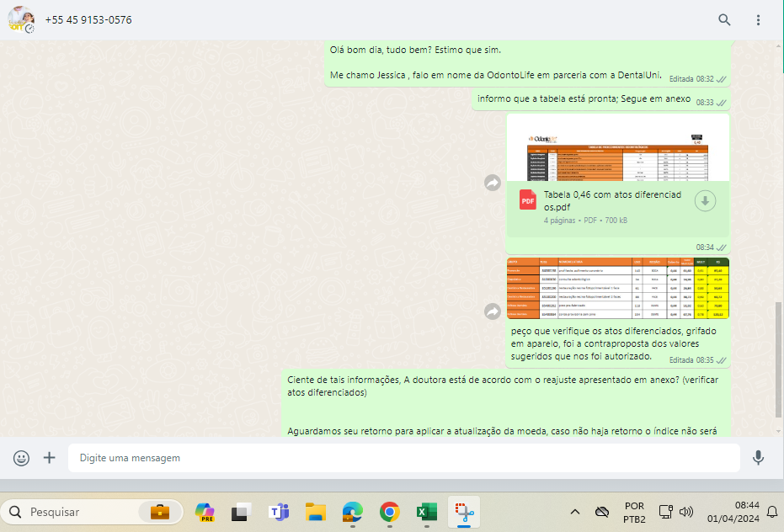Open the chat options three-dot menu
Image resolution: width=784 pixels, height=532 pixels.
click(x=759, y=19)
